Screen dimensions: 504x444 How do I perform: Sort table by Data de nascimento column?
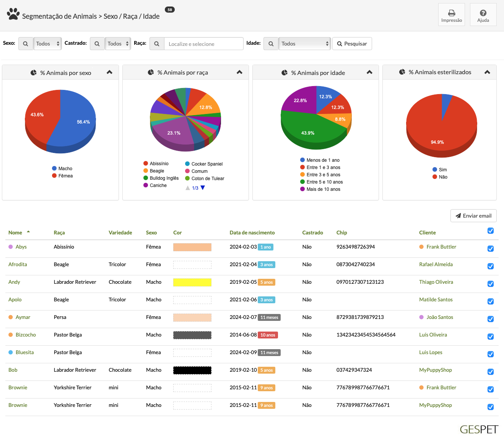click(x=252, y=233)
